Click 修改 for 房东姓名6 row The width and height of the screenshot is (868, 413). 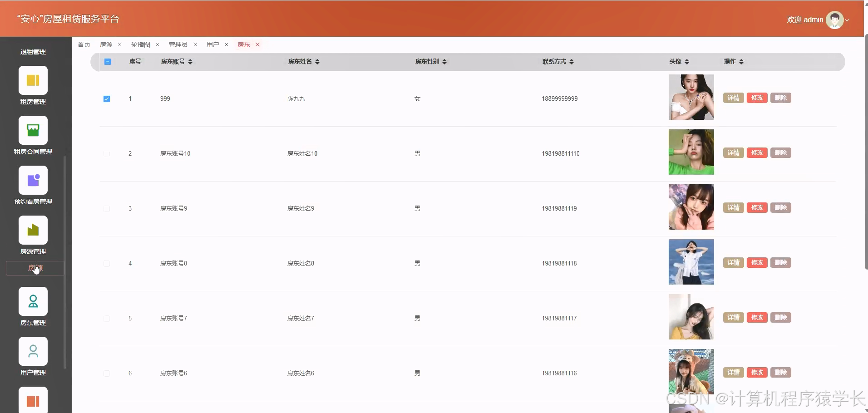tap(757, 373)
